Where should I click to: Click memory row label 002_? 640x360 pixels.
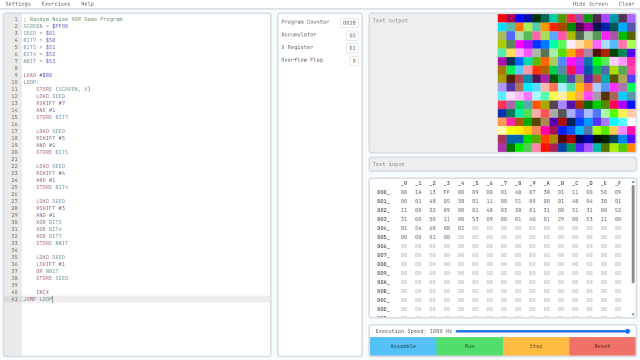coord(383,210)
